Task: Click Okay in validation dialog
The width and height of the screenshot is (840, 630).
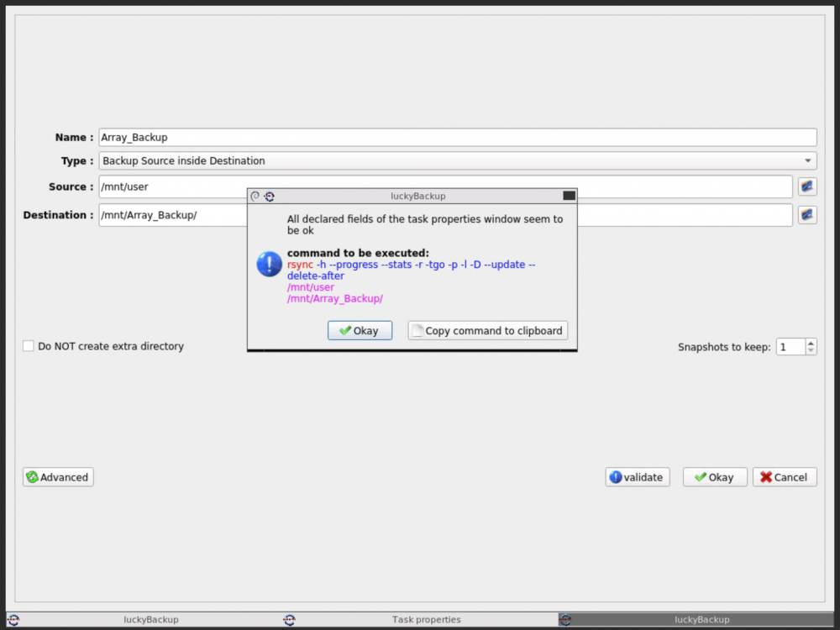Action: pos(360,330)
